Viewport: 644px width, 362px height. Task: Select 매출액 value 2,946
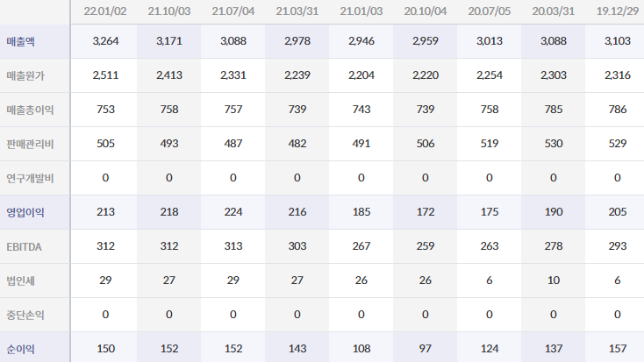pos(361,41)
